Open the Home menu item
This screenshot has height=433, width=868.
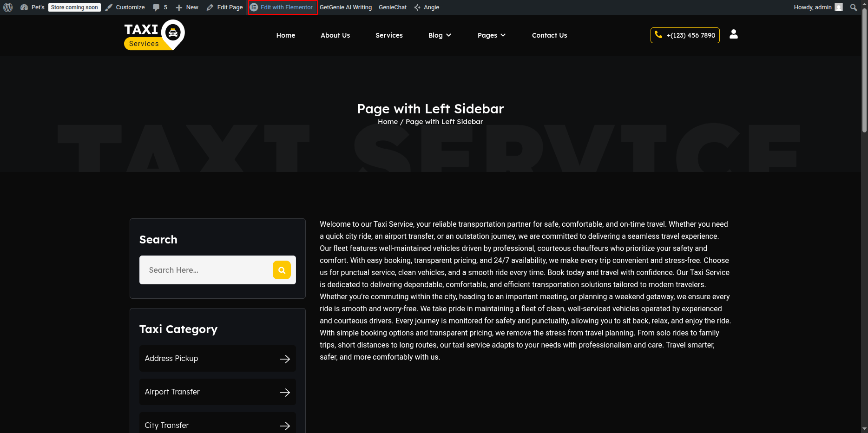(x=286, y=35)
